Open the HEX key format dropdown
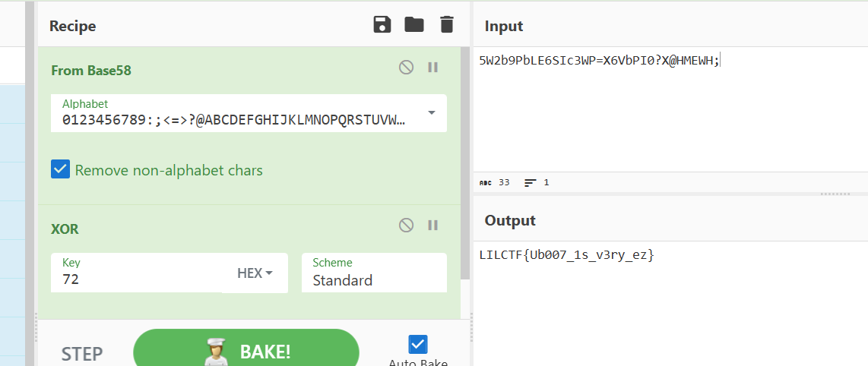Image resolution: width=868 pixels, height=366 pixels. [x=255, y=273]
